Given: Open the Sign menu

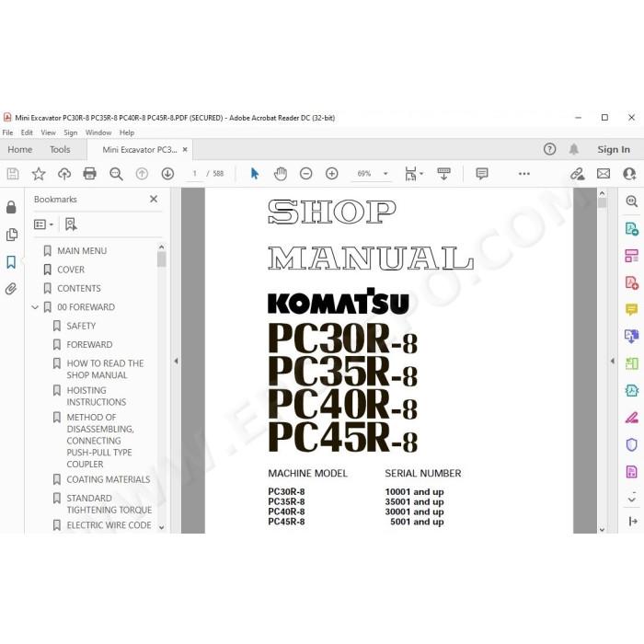Looking at the screenshot, I should coord(71,132).
